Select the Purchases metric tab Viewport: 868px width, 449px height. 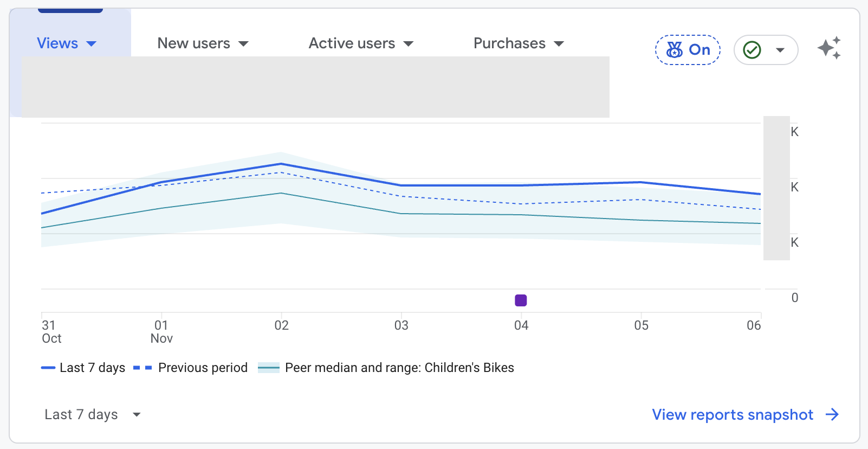[x=509, y=43]
